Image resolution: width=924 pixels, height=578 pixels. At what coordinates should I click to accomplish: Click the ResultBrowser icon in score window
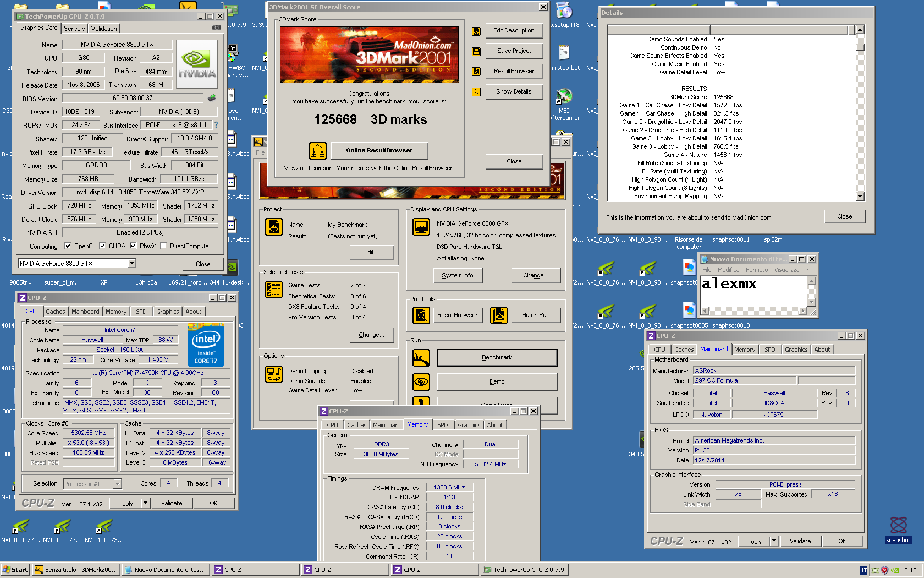tap(476, 72)
